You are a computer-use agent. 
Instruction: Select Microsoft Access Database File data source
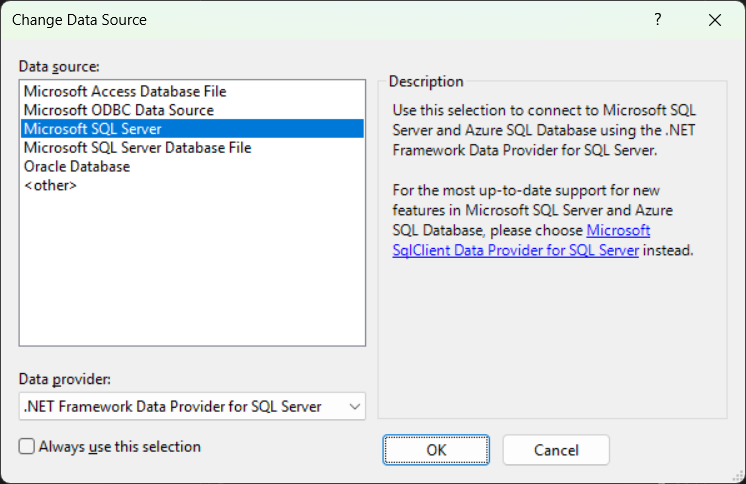[x=192, y=91]
